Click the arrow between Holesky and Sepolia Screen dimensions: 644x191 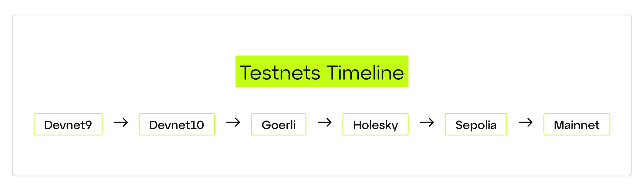427,122
